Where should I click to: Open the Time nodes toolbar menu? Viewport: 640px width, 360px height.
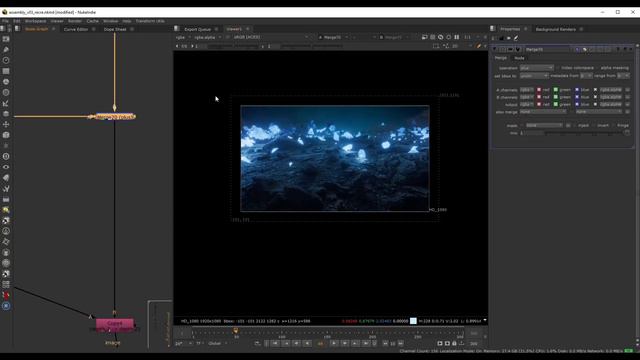point(6,60)
